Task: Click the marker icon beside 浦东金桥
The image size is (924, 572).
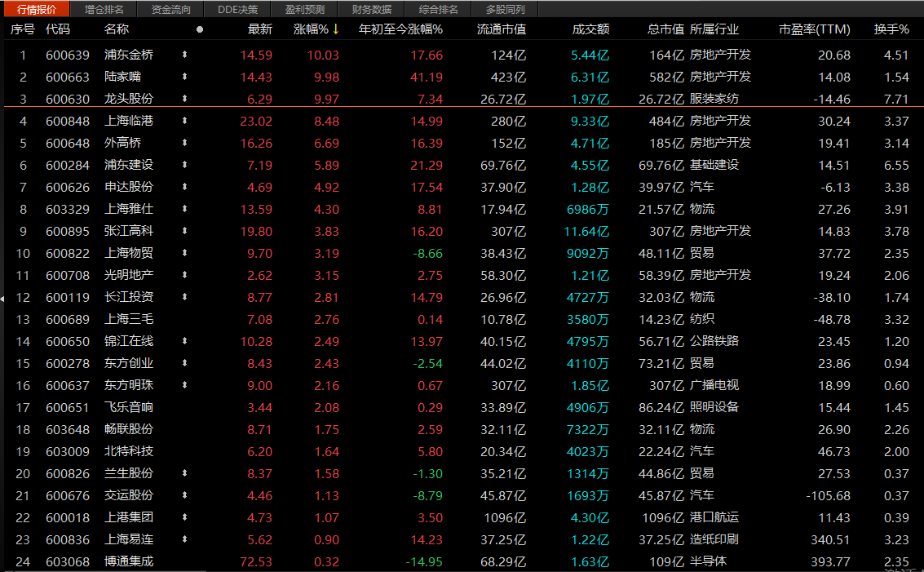Action: (x=184, y=55)
